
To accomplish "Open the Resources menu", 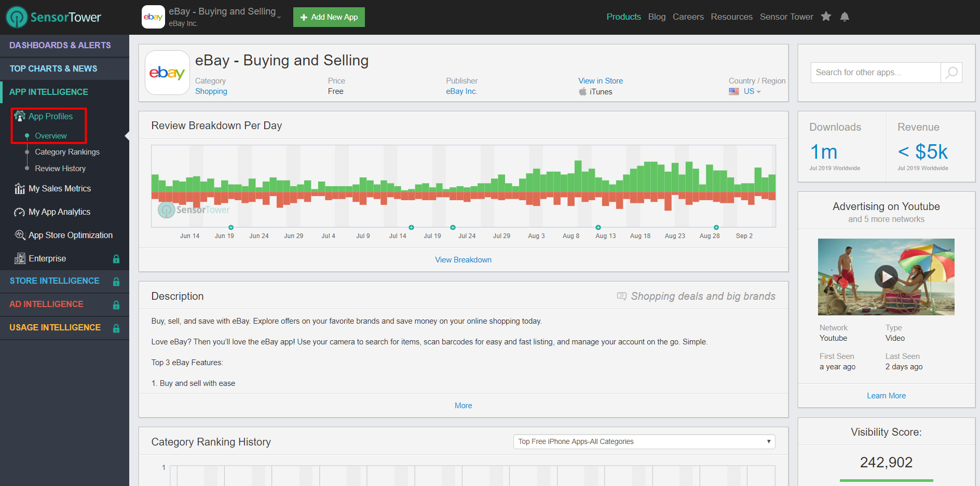I will coord(731,17).
